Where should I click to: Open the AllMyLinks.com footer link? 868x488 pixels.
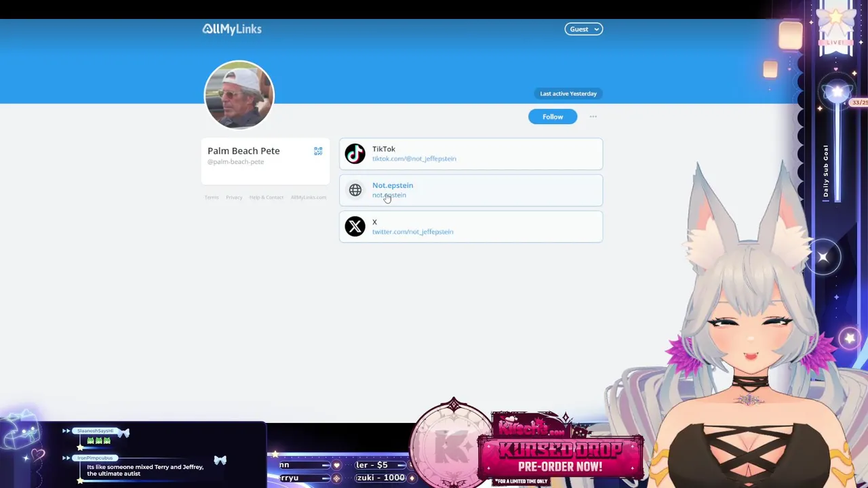tap(309, 197)
